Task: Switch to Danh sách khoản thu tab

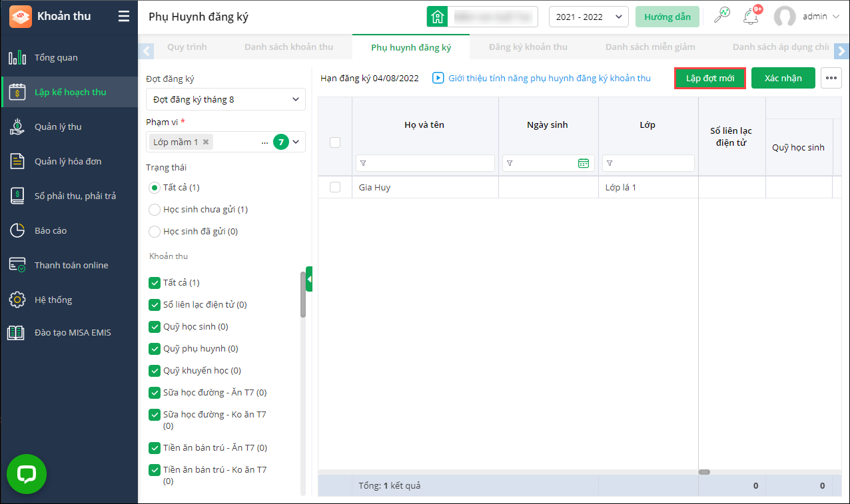Action: (288, 47)
